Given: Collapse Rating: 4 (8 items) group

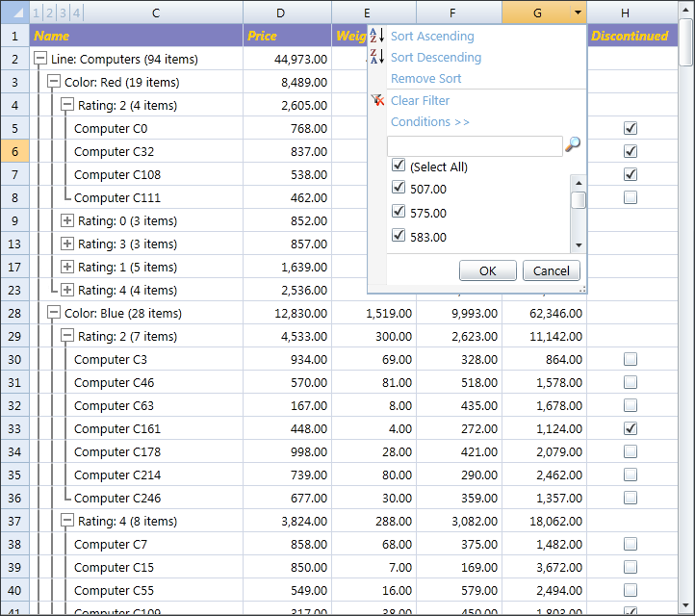Looking at the screenshot, I should pos(67,521).
